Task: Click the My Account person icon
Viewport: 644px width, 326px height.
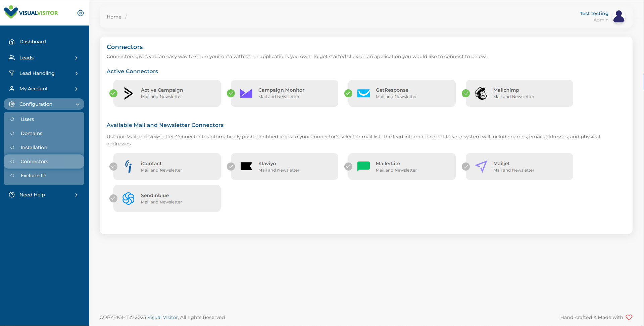Action: (12, 89)
